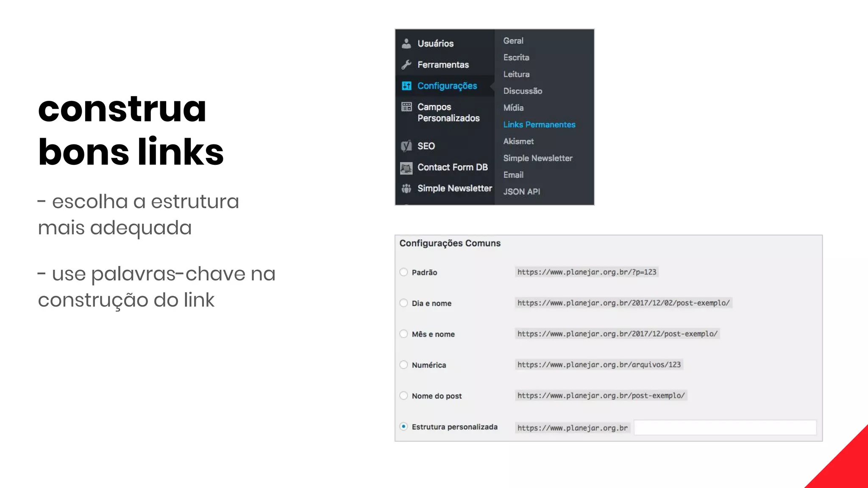Screen dimensions: 868x488
Task: Go to Leitura settings submenu
Action: tap(516, 74)
